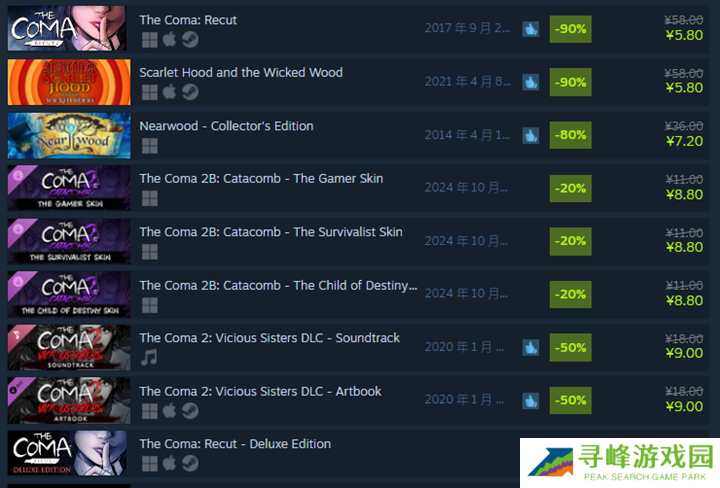Click the macOS apple icon under the Artbook title

tap(169, 410)
